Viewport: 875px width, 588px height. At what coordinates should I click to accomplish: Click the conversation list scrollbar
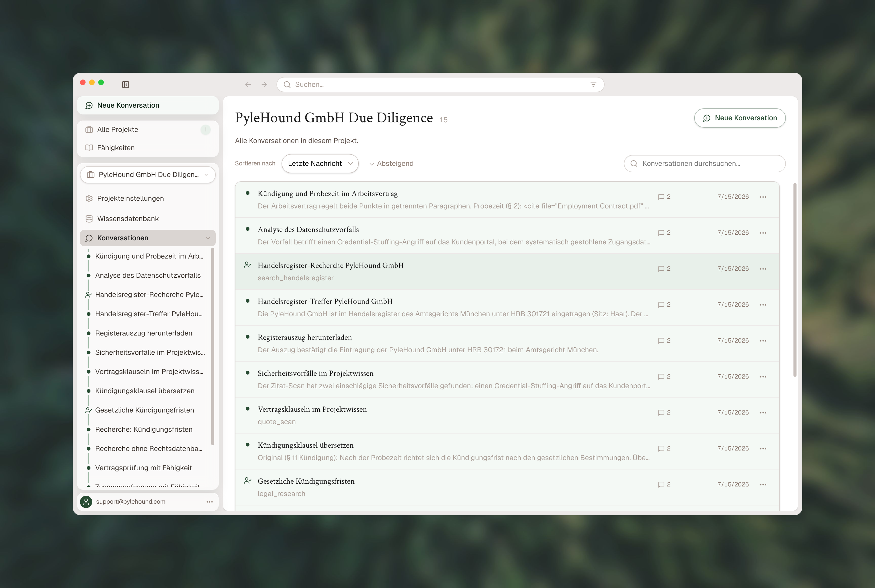tap(795, 280)
